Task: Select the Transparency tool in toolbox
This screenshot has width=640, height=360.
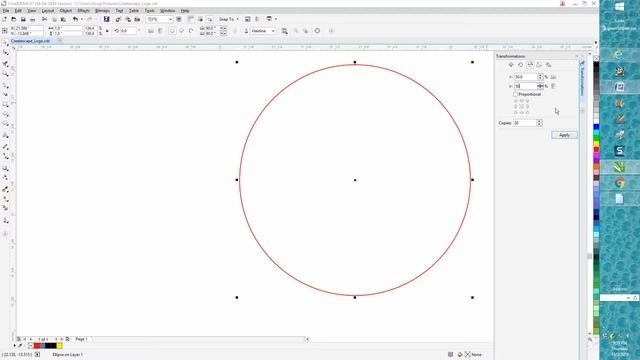Action: [x=5, y=178]
